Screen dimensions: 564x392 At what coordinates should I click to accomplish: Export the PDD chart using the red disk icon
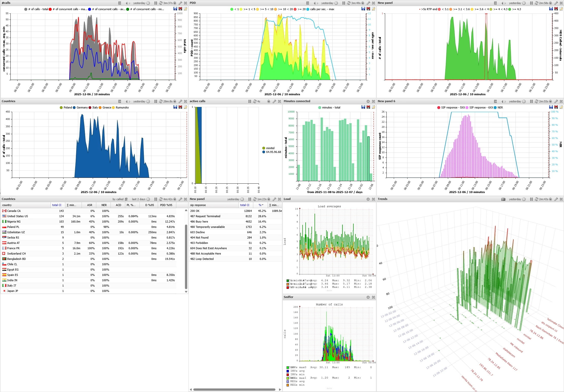368,8
